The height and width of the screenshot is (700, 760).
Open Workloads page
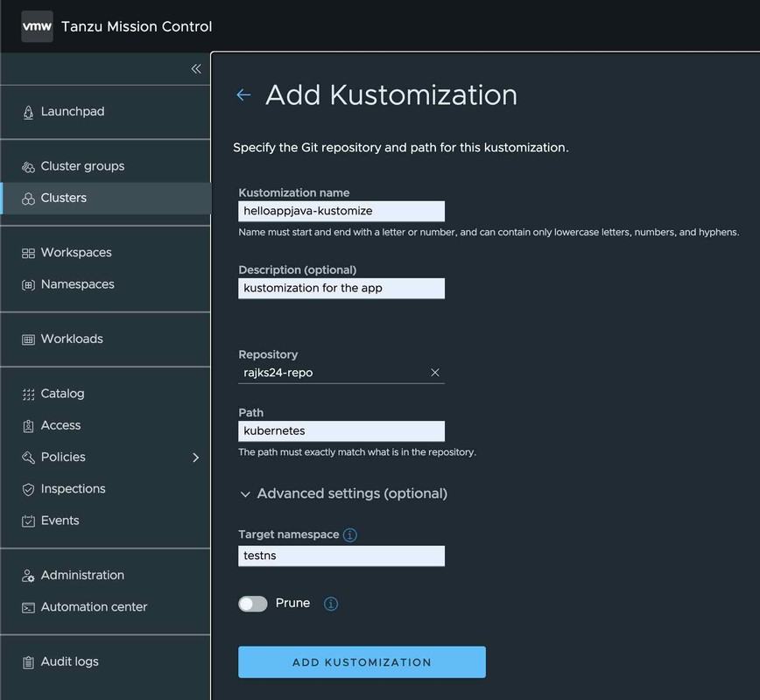point(72,339)
